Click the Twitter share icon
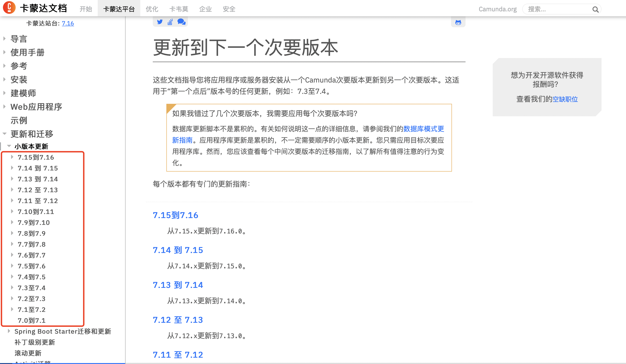626x364 pixels. (160, 22)
